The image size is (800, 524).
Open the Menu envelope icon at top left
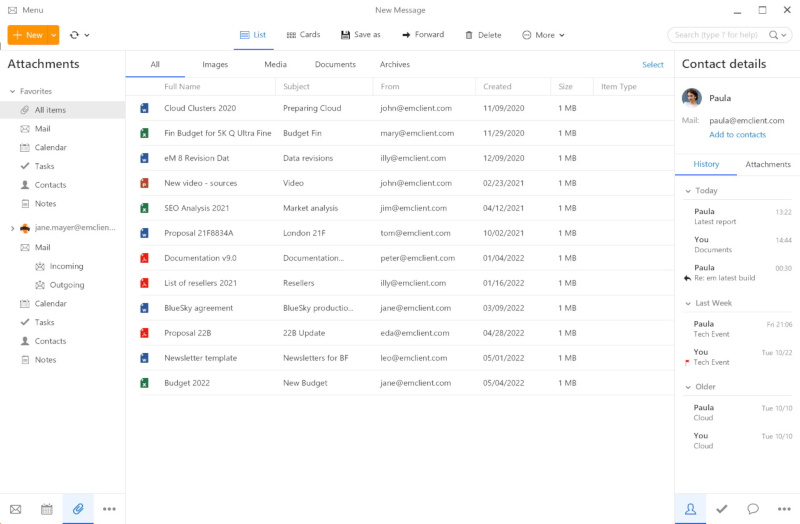point(12,10)
